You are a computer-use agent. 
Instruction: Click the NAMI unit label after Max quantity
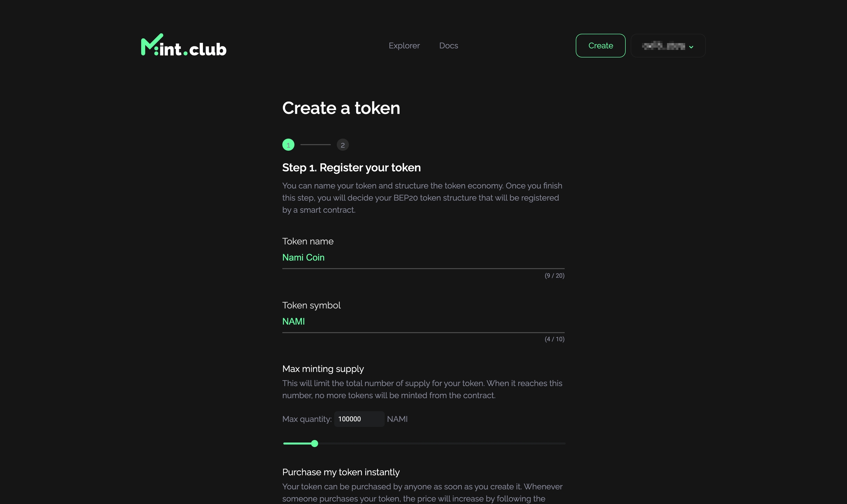click(x=397, y=419)
